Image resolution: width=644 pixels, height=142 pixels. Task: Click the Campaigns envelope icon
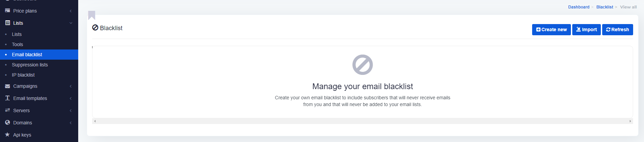7,86
